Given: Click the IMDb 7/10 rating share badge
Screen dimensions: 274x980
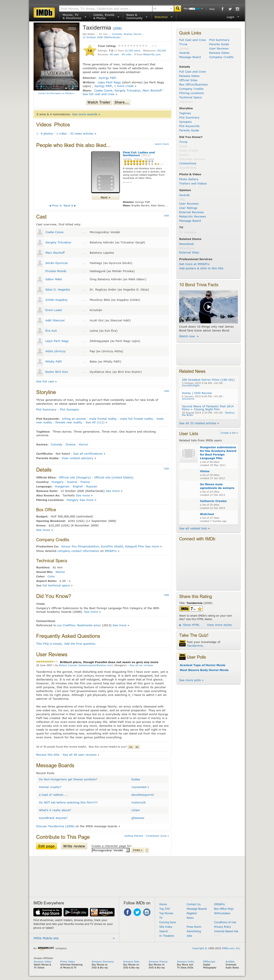Looking at the screenshot, I should pos(191,609).
